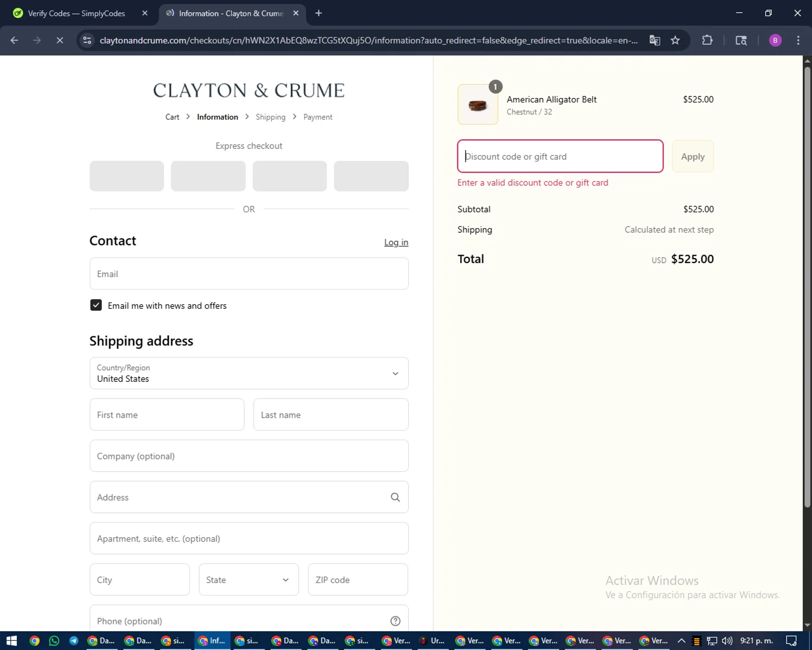Open the network icon in system tray

tap(712, 641)
